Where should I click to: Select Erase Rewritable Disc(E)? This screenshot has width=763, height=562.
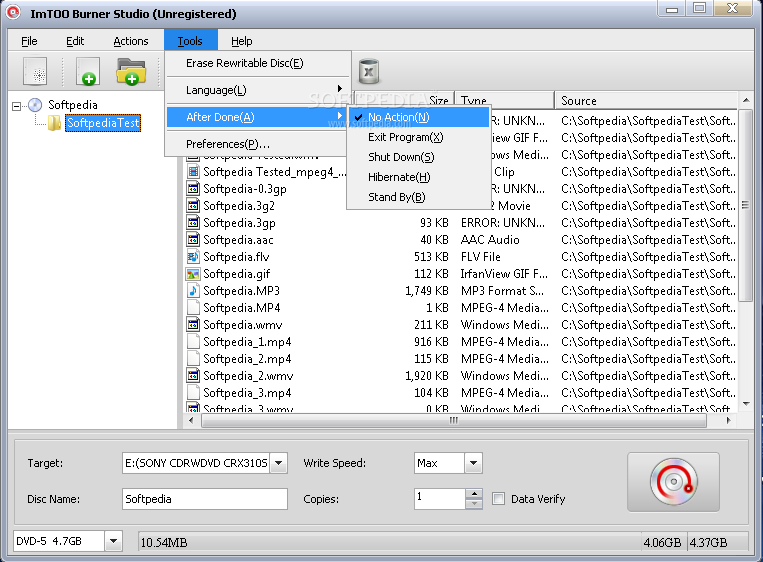pos(258,63)
